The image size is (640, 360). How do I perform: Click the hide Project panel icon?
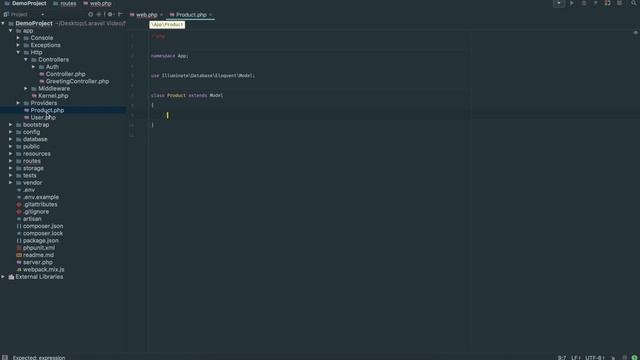(120, 14)
